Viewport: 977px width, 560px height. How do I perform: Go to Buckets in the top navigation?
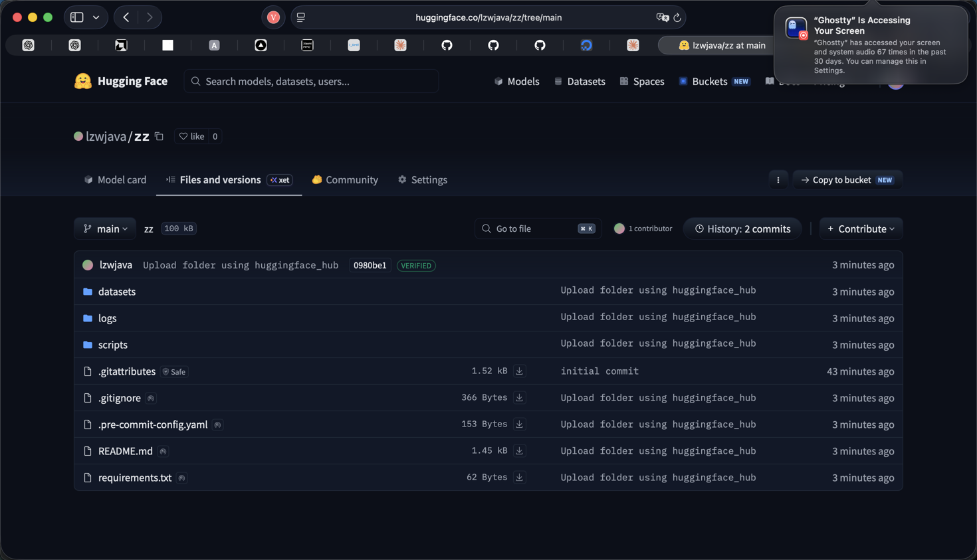[714, 81]
